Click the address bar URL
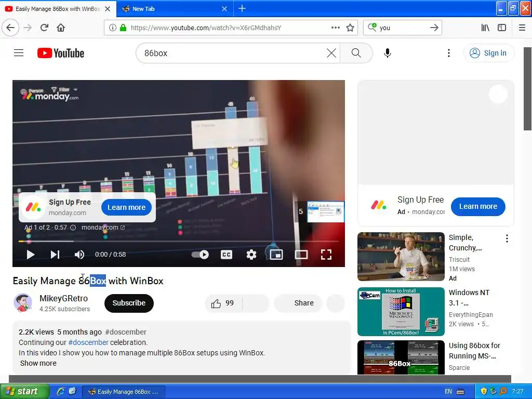Screen dimensions: 532x399 pos(206,28)
